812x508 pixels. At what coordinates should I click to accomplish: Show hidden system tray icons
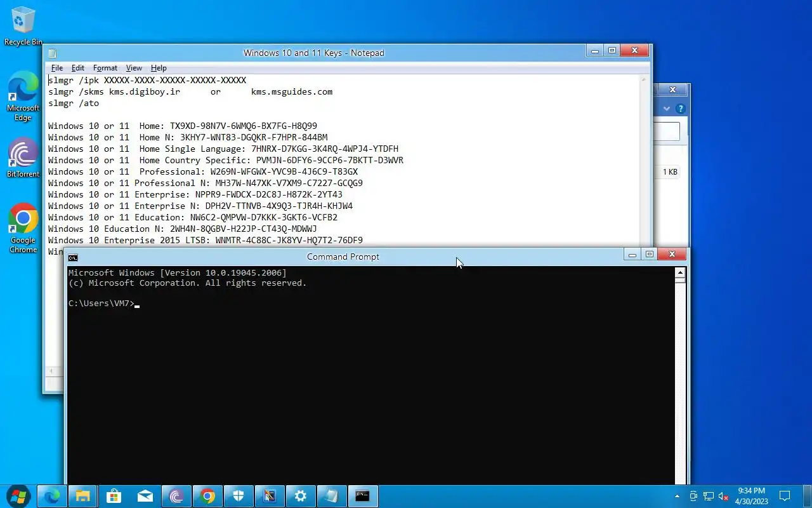click(x=677, y=496)
